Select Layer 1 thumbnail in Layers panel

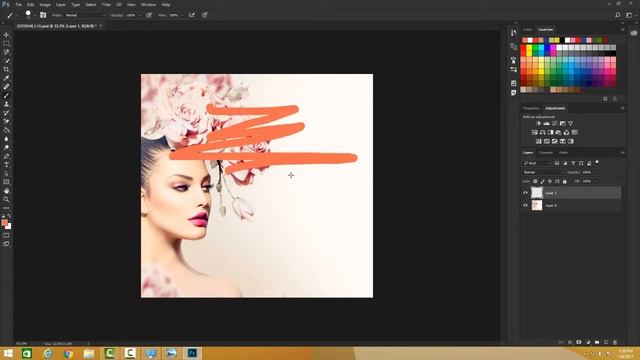click(537, 193)
